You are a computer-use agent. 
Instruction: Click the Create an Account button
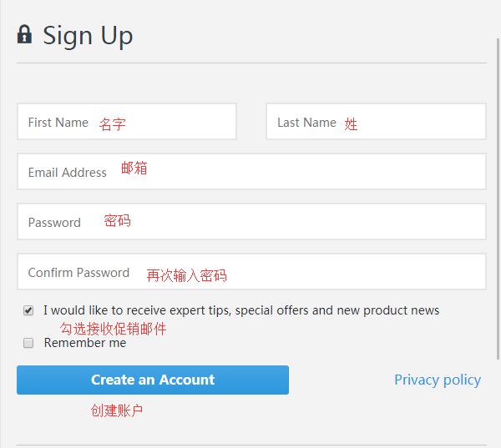click(153, 380)
